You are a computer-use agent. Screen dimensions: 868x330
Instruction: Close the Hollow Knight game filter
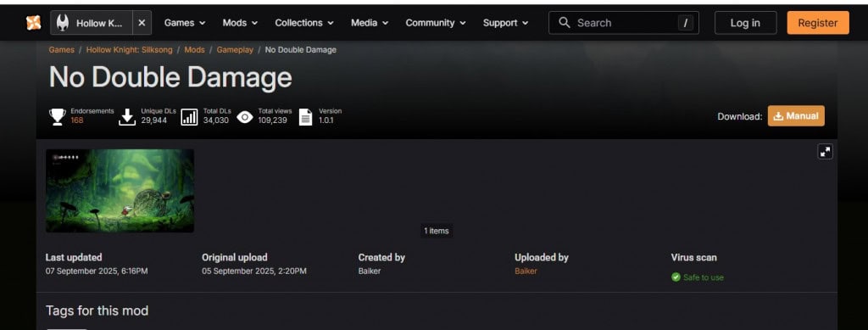coord(142,23)
